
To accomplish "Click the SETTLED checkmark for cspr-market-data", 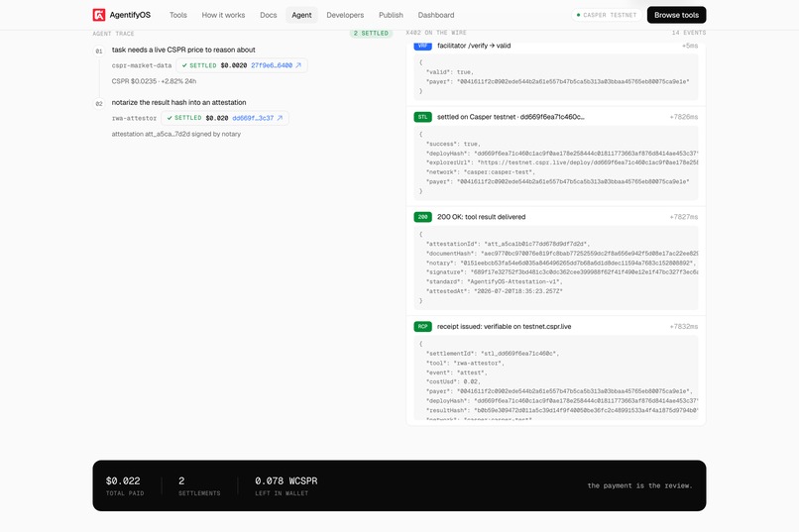I will click(184, 65).
